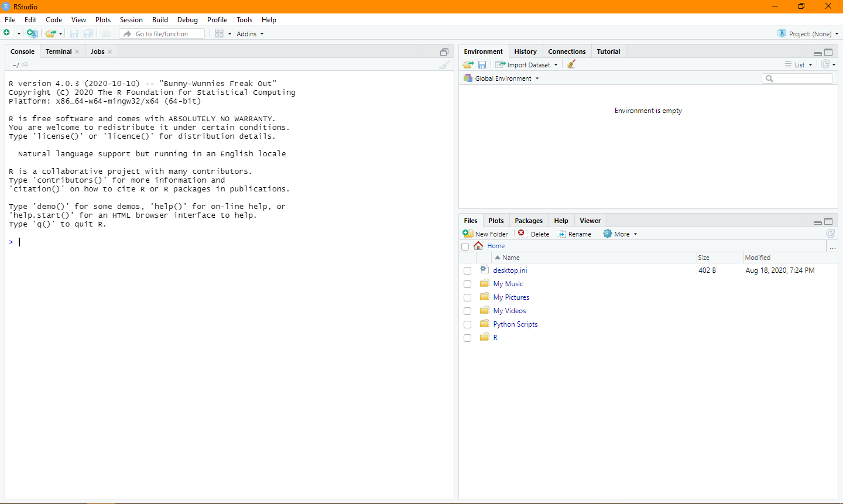This screenshot has width=843, height=504.
Task: Refresh the Environment pane icon
Action: [825, 64]
